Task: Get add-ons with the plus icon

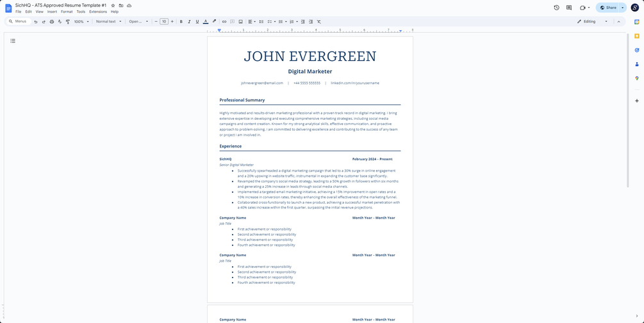Action: (636, 101)
